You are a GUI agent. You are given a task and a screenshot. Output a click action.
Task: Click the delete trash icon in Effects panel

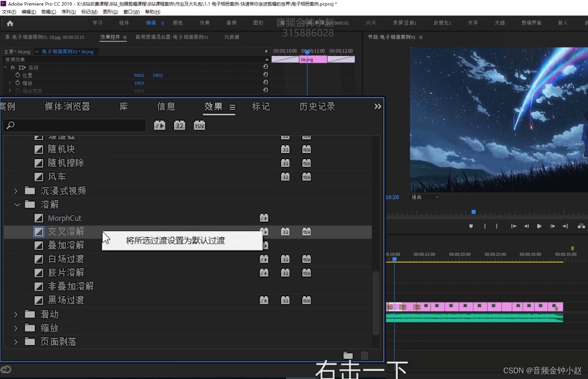tap(365, 355)
